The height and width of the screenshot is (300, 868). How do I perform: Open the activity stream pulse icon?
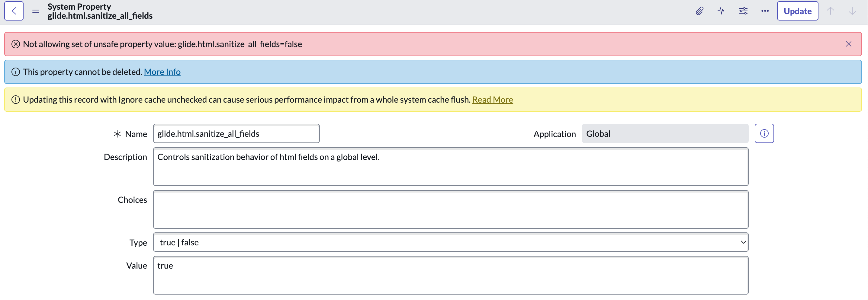(721, 11)
